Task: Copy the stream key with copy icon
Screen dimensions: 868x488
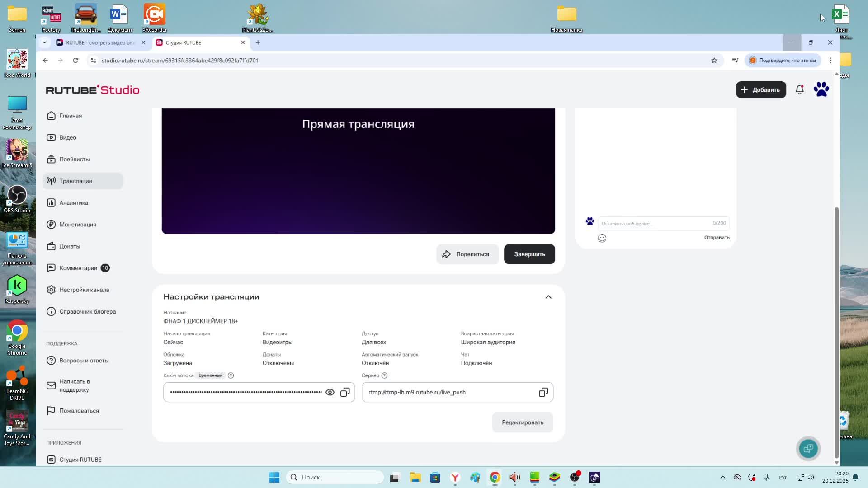Action: pos(345,392)
